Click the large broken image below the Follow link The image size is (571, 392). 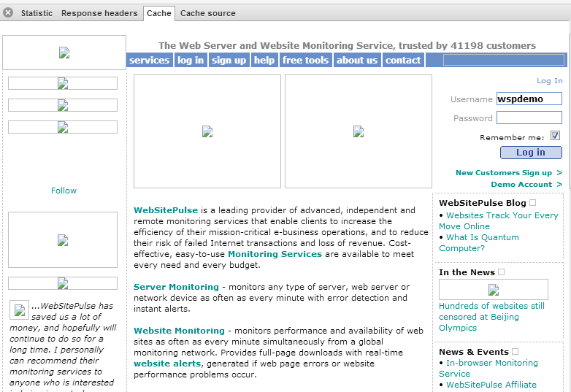[x=63, y=240]
